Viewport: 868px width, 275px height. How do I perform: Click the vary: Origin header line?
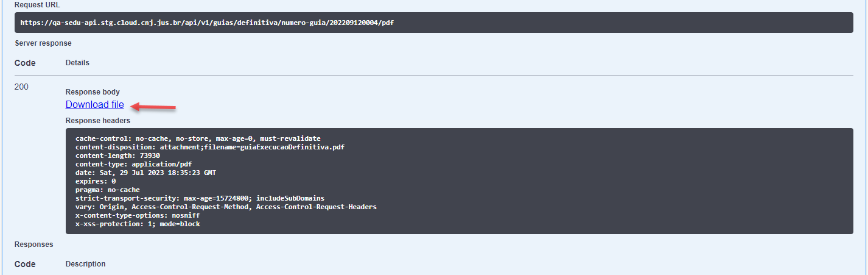tap(226, 207)
